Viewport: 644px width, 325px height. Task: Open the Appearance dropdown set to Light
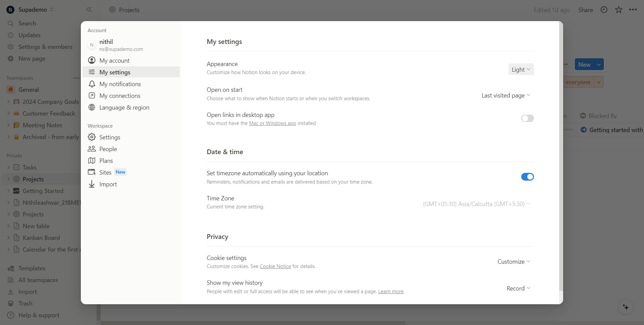[x=521, y=69]
